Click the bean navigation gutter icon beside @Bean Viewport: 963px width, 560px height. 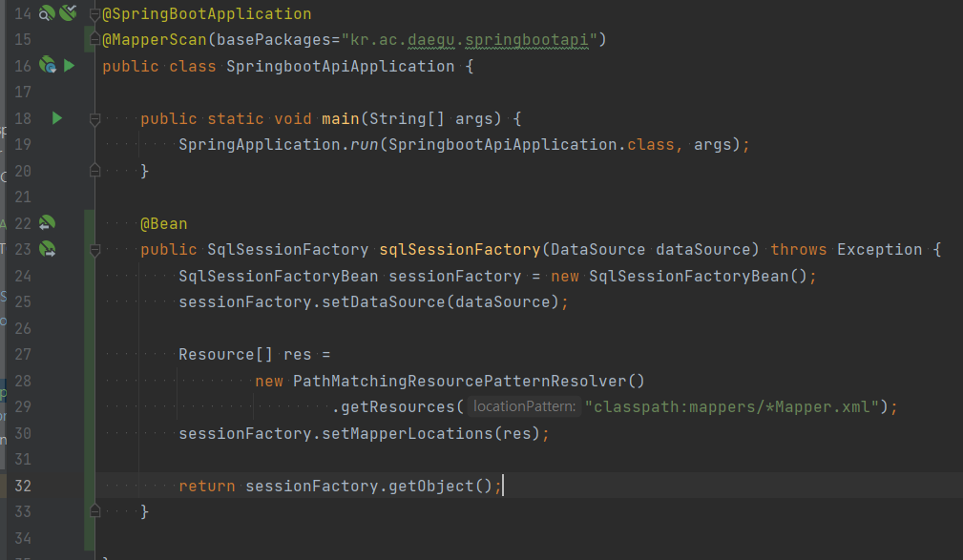[48, 223]
